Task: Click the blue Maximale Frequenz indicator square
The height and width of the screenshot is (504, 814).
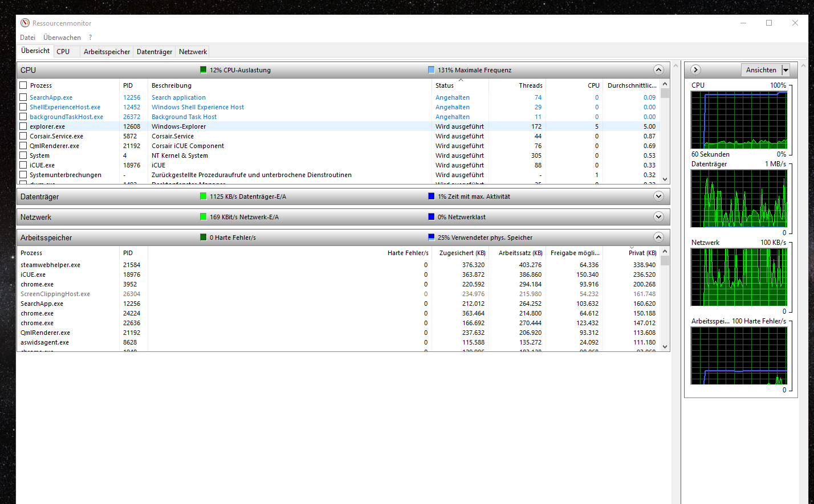Action: click(x=432, y=70)
